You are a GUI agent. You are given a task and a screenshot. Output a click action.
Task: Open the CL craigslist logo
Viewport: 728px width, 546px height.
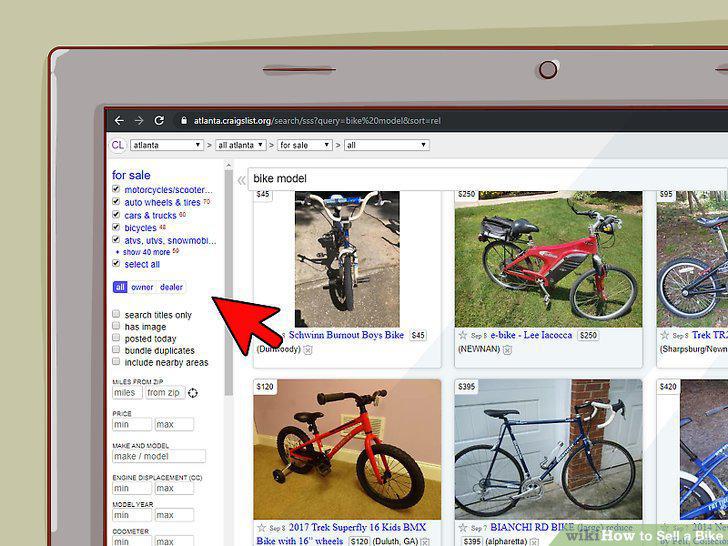tap(117, 145)
